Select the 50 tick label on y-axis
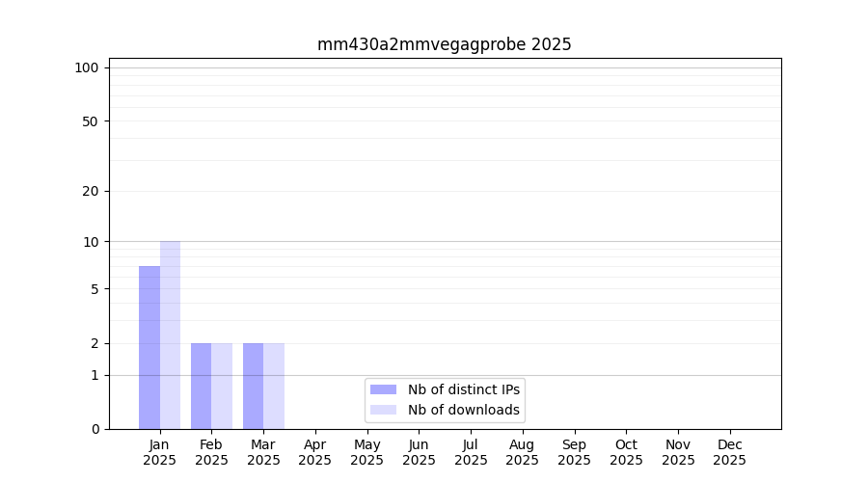The image size is (868, 482). click(90, 121)
